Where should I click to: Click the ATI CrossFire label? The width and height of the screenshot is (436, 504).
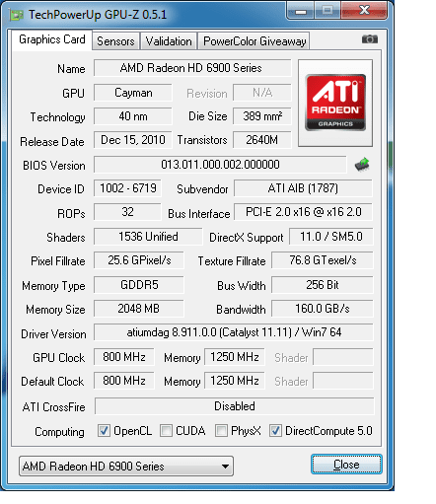pos(53,407)
